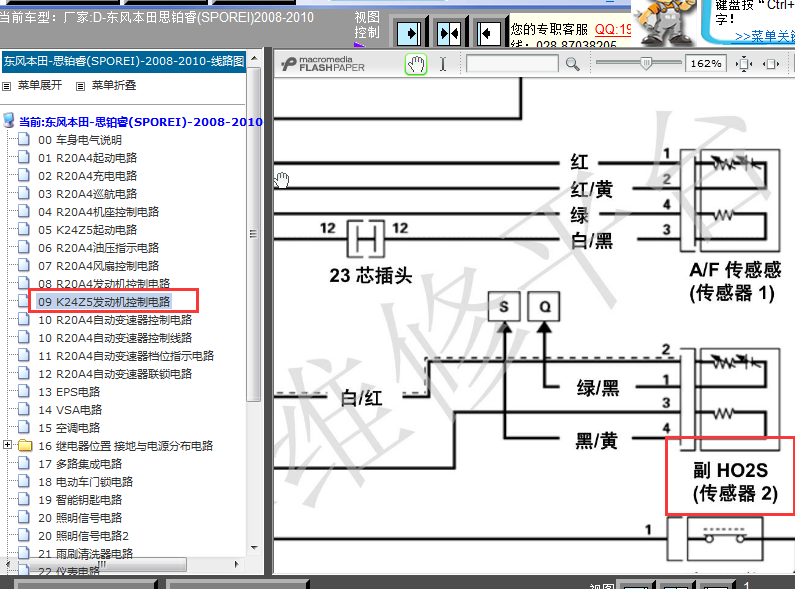Screen dimensions: 795x589
Task: Click the mechanic mascot image
Action: (665, 22)
